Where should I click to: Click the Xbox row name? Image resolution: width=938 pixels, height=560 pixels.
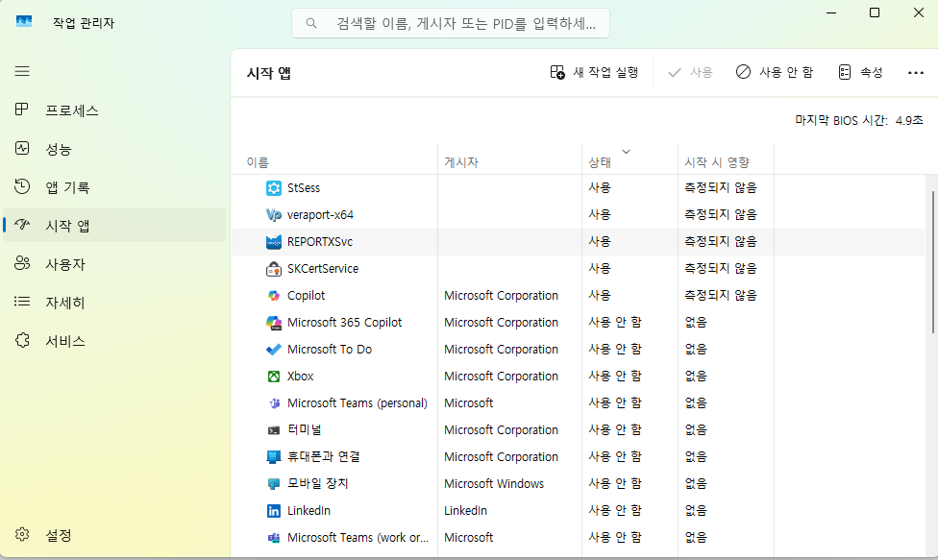[300, 377]
